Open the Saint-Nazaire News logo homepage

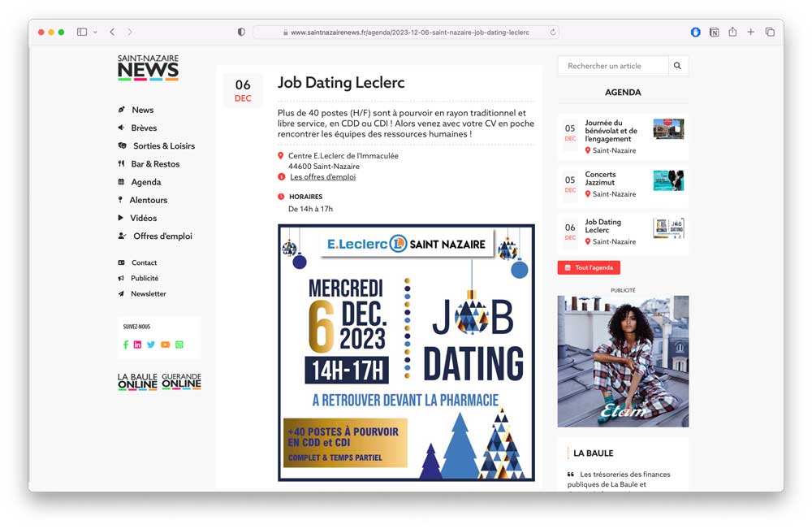148,67
